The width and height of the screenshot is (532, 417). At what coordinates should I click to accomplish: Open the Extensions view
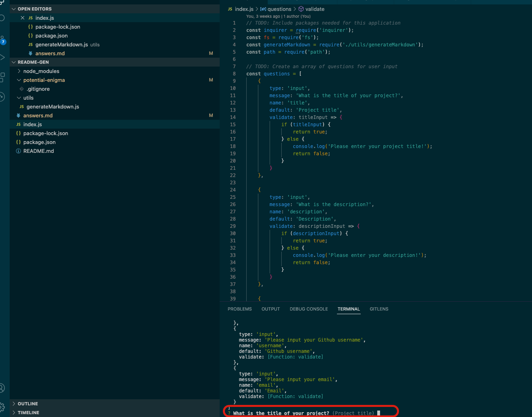pos(2,77)
